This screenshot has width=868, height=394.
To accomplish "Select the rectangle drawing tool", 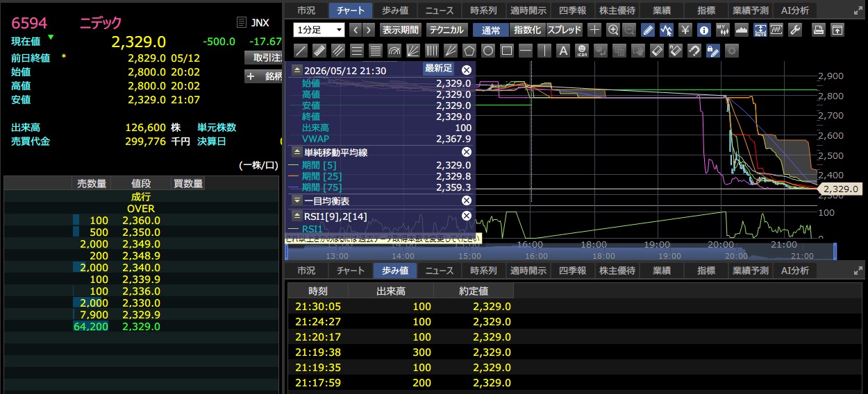I will (x=507, y=51).
